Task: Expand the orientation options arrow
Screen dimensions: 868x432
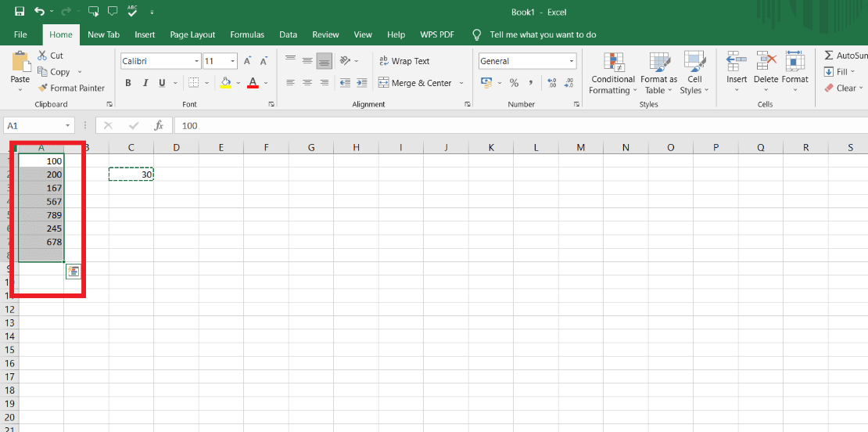Action: pos(357,61)
